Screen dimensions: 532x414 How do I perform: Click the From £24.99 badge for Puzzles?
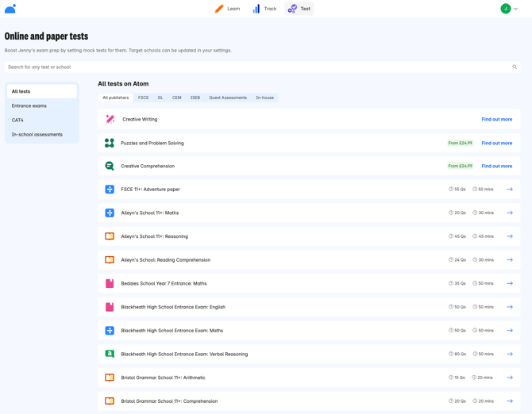coord(460,143)
